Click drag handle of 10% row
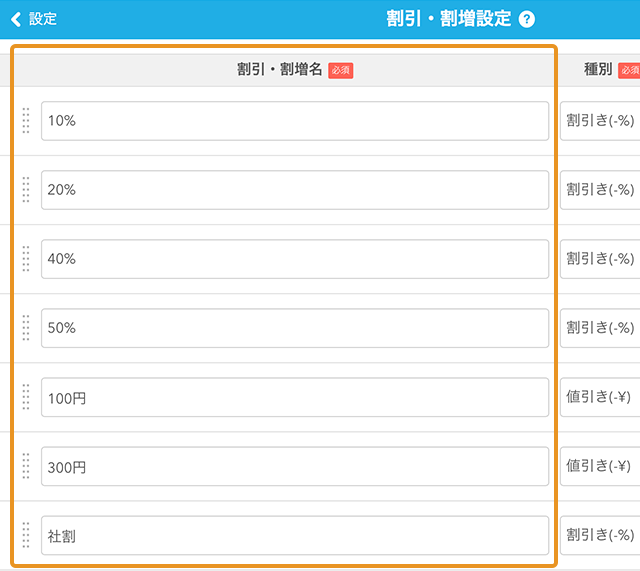Screen dimensions: 640x571 (x=26, y=121)
